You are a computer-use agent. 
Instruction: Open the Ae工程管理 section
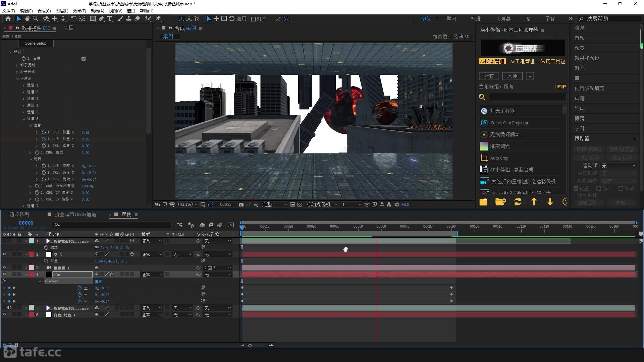522,61
